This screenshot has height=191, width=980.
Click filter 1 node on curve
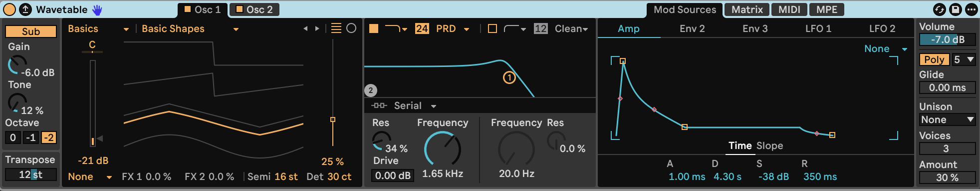click(x=509, y=77)
